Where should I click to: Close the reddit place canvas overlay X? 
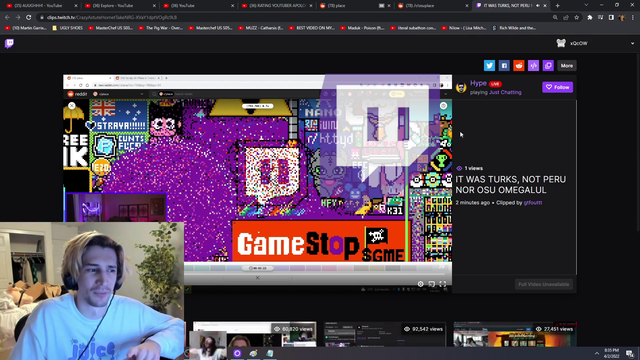[72, 106]
